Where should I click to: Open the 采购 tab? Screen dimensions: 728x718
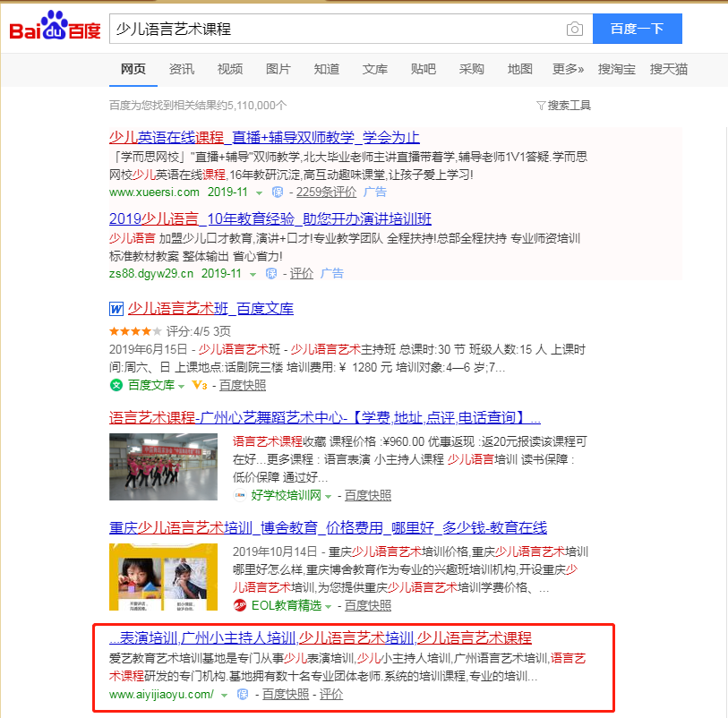click(471, 69)
